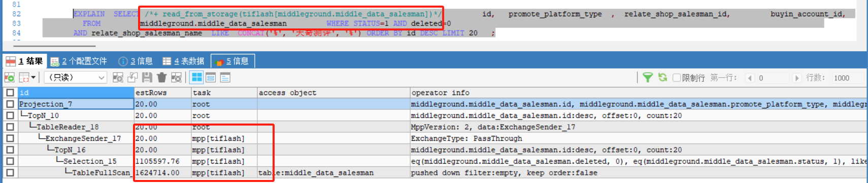Tick the select-all checkbox in header row
The width and height of the screenshot is (868, 183).
point(10,93)
